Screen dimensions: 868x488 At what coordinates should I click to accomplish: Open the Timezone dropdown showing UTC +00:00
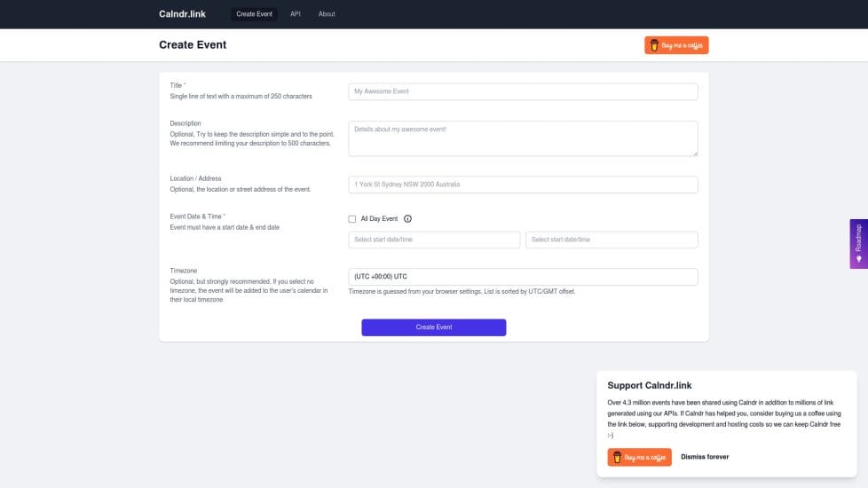(523, 277)
